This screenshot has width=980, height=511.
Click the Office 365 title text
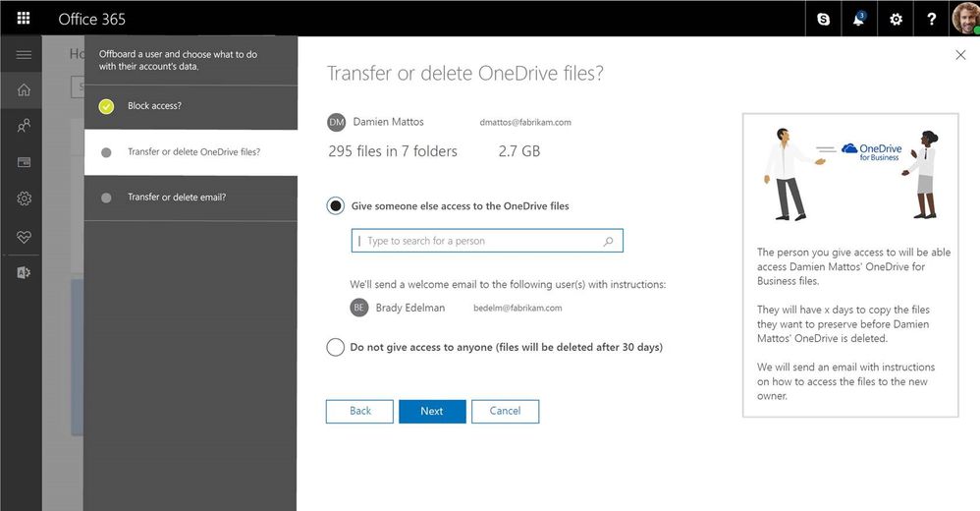point(92,20)
